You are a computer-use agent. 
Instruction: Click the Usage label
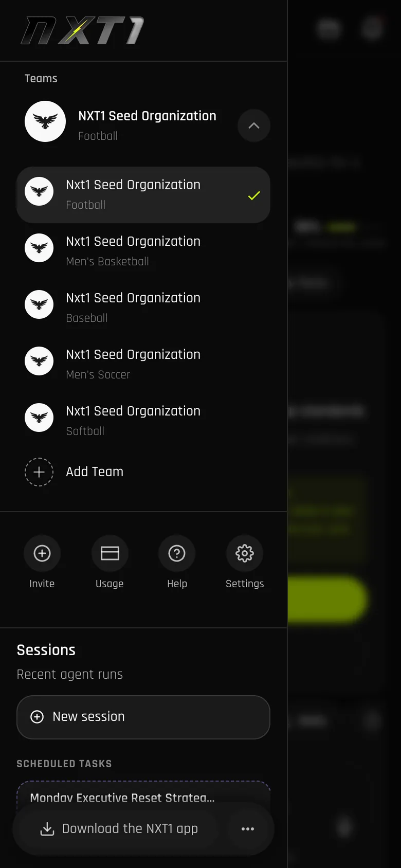tap(110, 584)
